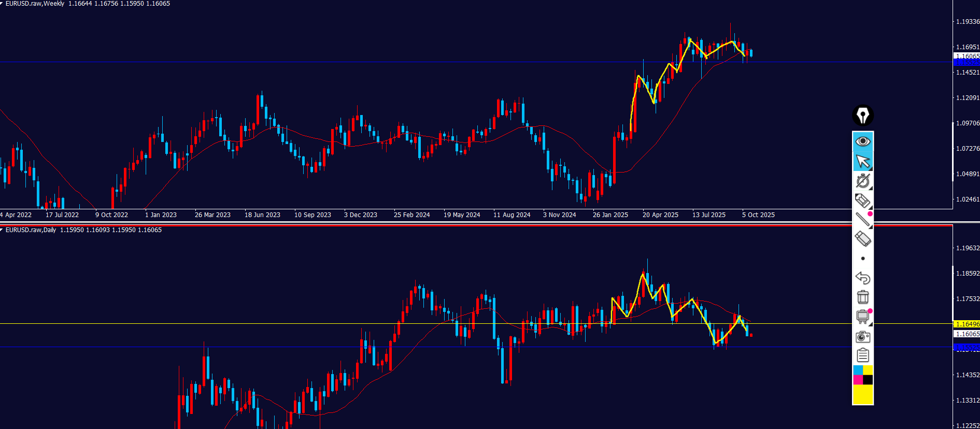Pick the cyan color swatch

point(858,370)
